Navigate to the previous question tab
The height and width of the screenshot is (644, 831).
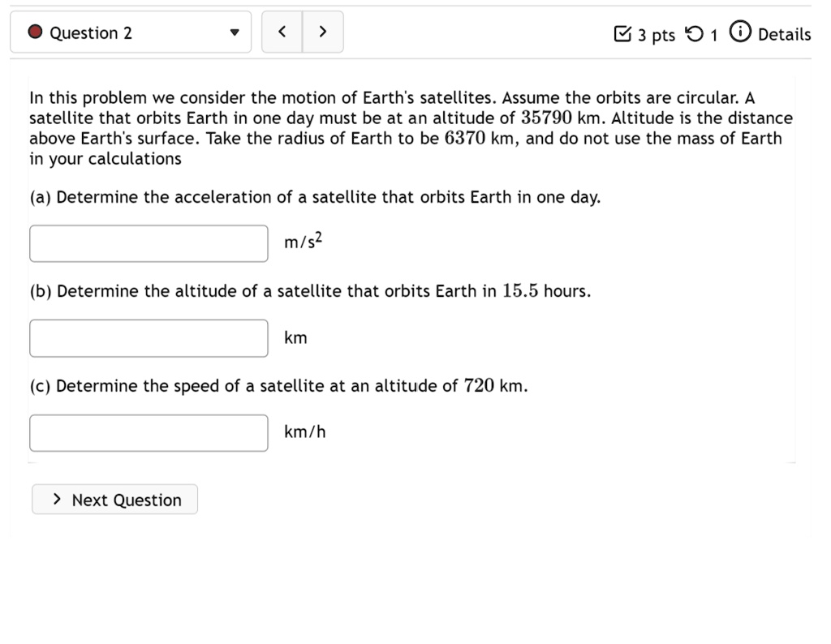282,31
